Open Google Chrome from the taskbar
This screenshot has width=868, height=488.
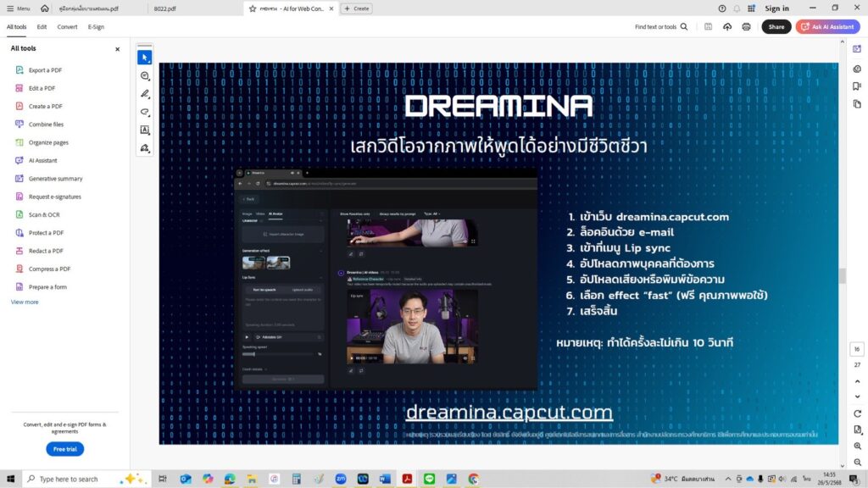(x=473, y=479)
